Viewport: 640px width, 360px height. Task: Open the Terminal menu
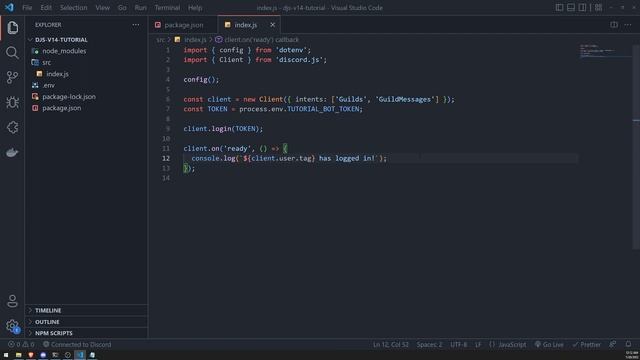(167, 7)
